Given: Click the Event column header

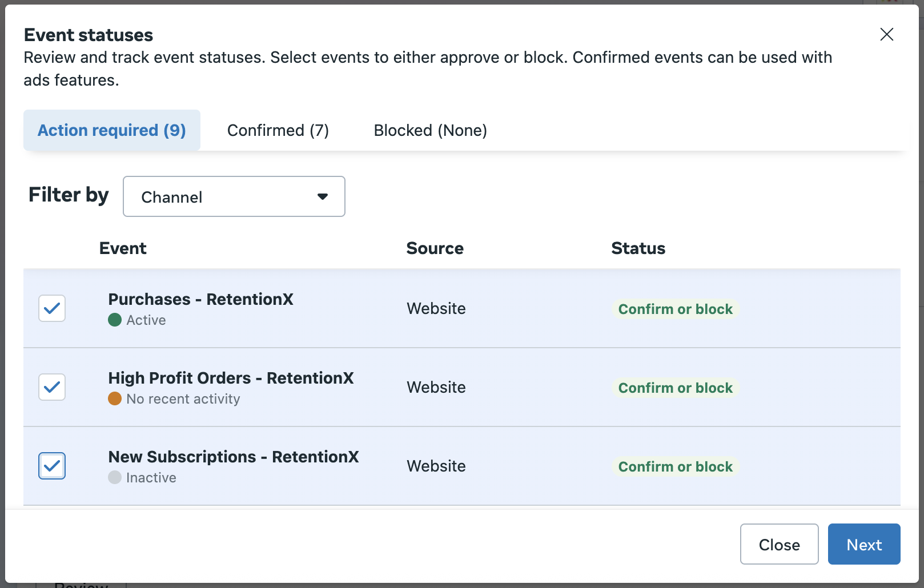Looking at the screenshot, I should click(x=123, y=248).
